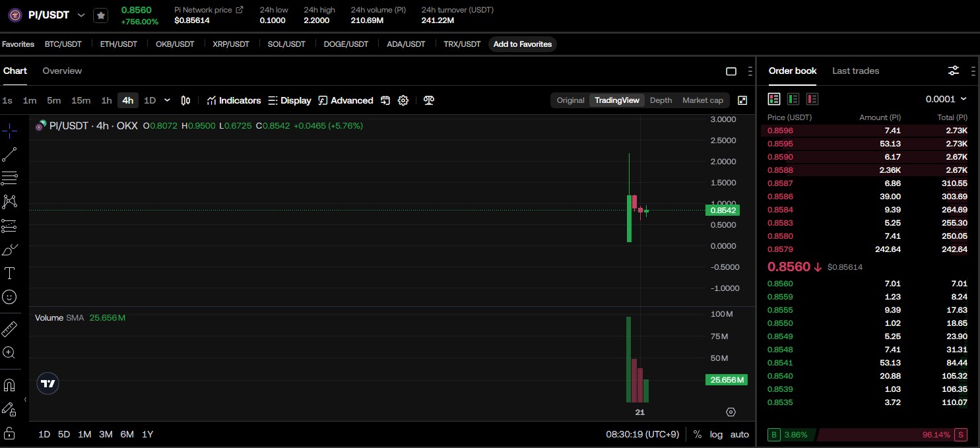
Task: Expand the PI/USDT pair selector dropdown
Action: point(81,15)
